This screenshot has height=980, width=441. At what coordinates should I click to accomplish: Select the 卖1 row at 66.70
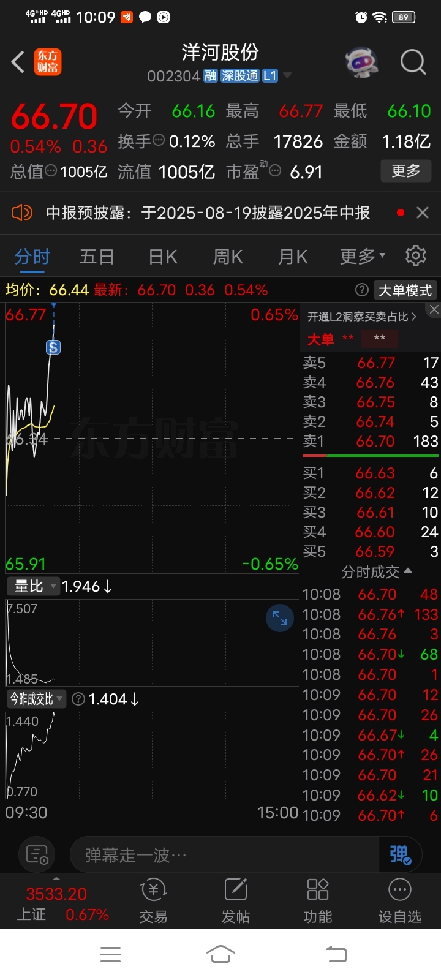pos(371,441)
